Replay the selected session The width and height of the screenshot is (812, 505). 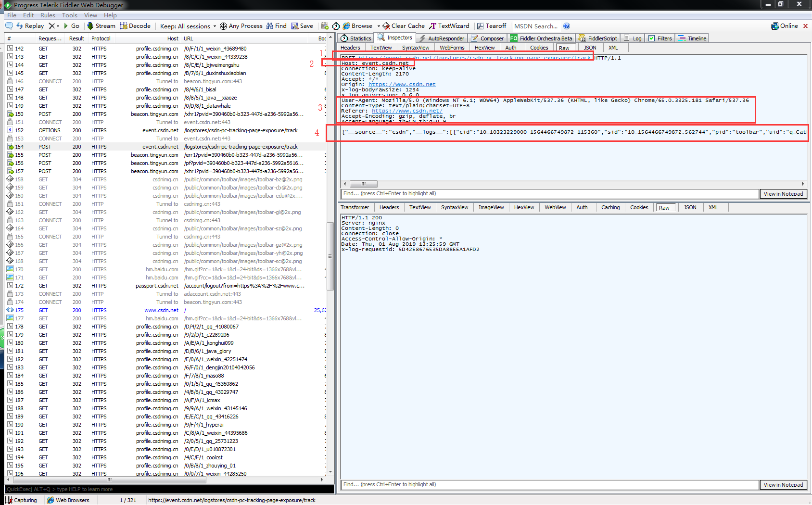(30, 26)
